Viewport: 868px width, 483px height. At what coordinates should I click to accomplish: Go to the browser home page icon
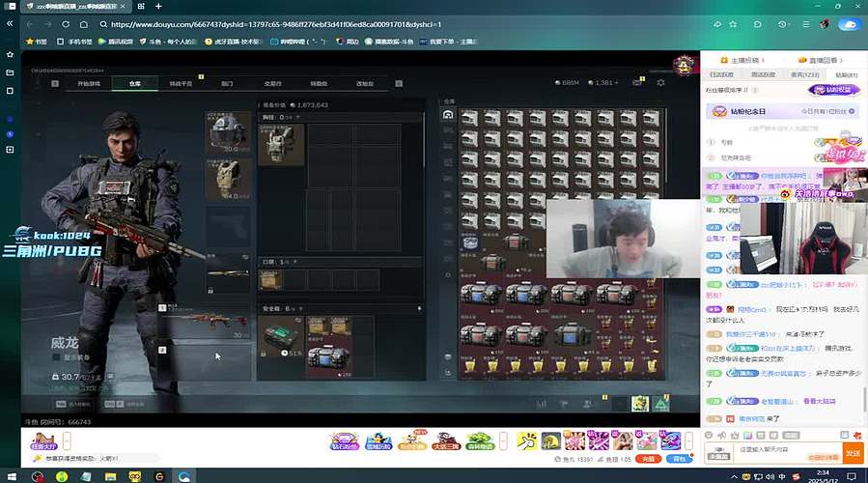[x=84, y=24]
